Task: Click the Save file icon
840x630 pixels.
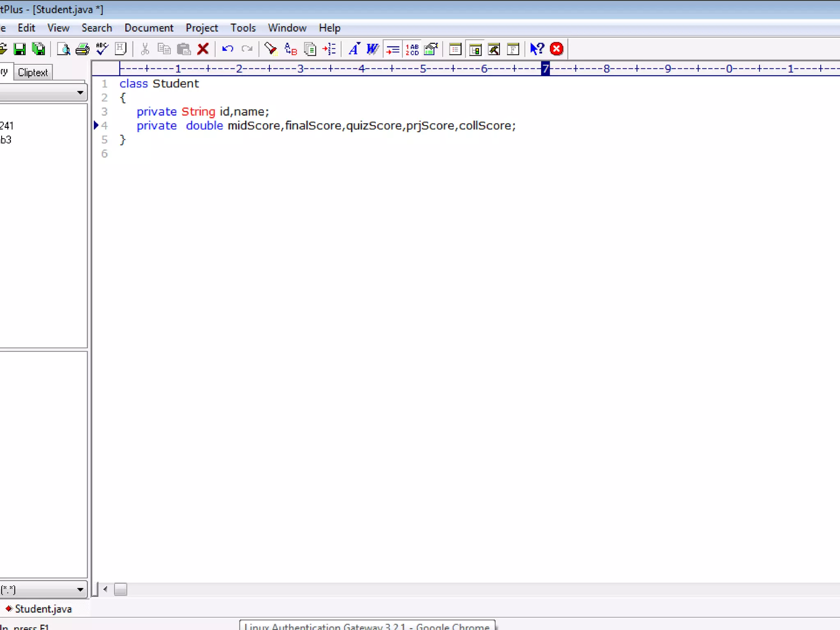Action: pos(19,49)
